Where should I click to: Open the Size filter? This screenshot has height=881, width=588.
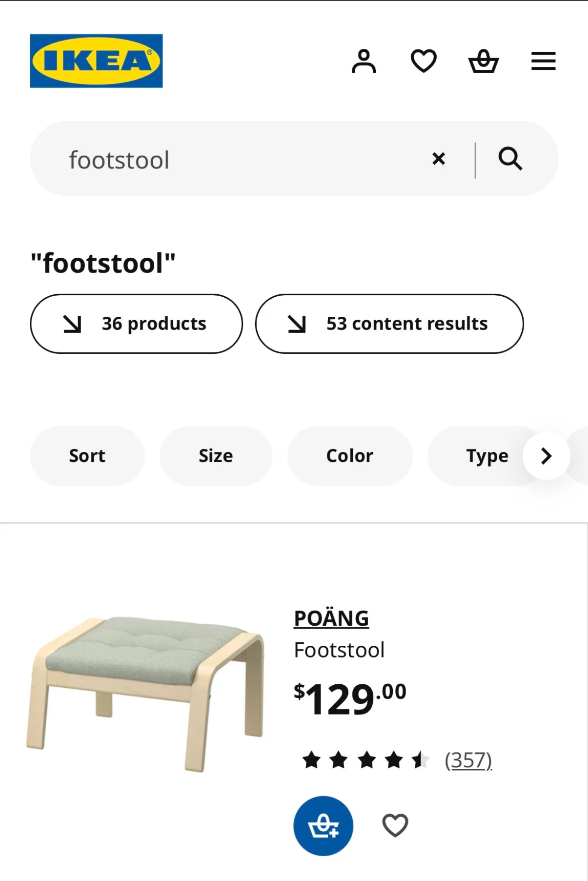click(215, 455)
